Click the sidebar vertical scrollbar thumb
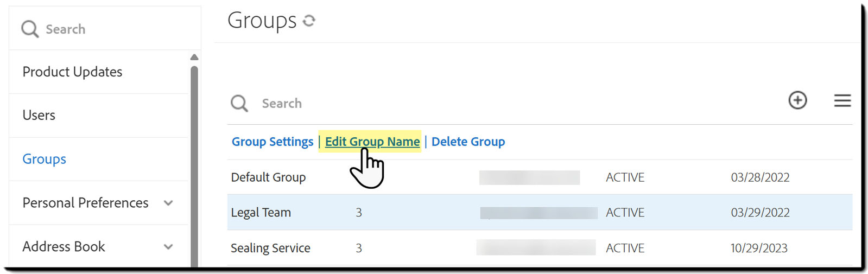 tap(194, 163)
